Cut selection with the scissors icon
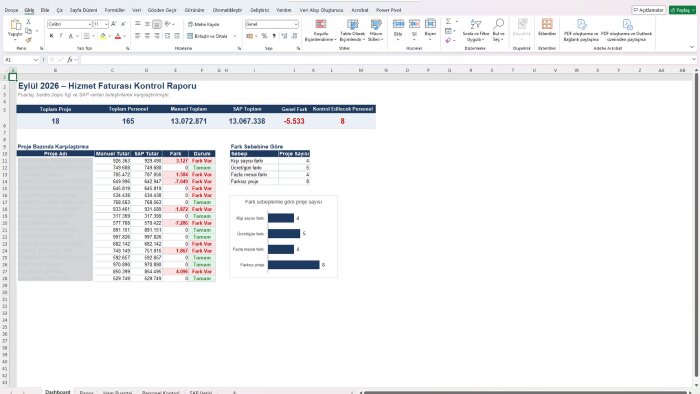Image resolution: width=700 pixels, height=394 pixels. 28,21
